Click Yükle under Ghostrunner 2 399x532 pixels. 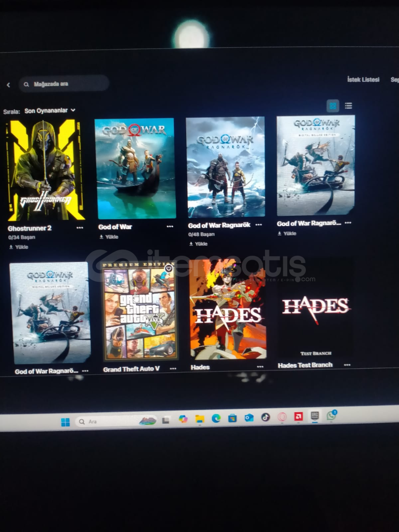pyautogui.click(x=19, y=247)
